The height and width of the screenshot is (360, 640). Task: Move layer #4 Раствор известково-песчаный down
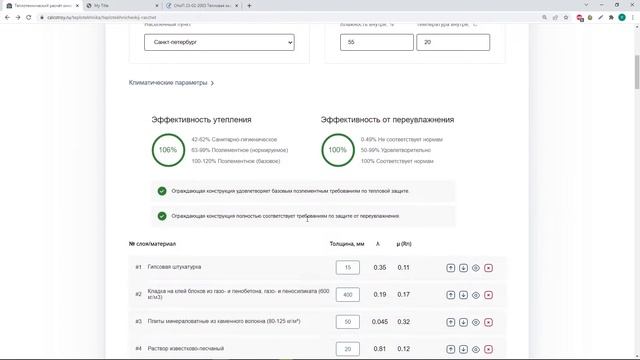pos(463,349)
